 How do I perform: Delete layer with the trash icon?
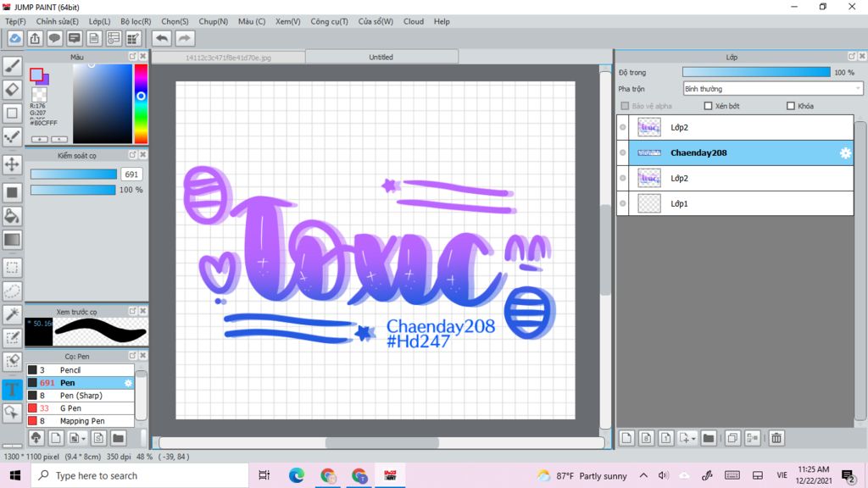click(x=776, y=438)
